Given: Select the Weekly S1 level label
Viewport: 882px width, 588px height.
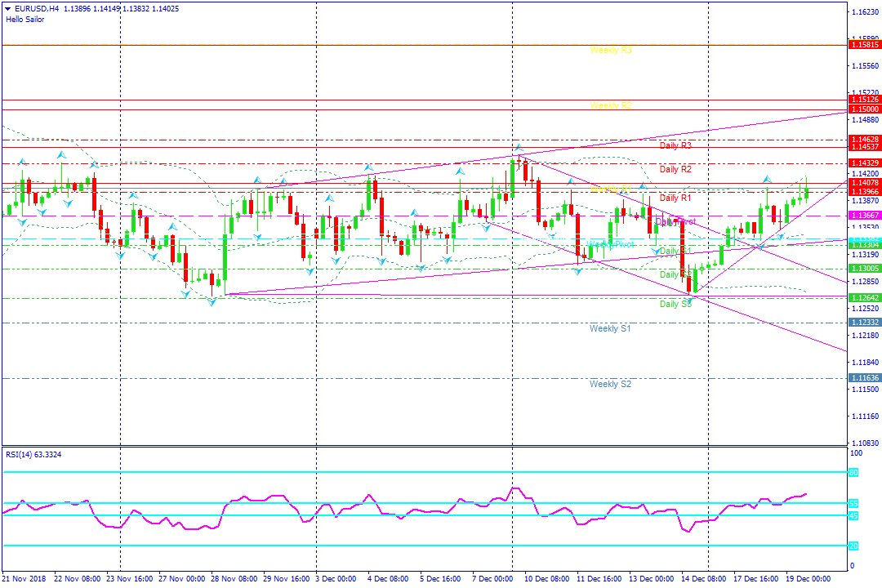Looking at the screenshot, I should click(x=610, y=328).
